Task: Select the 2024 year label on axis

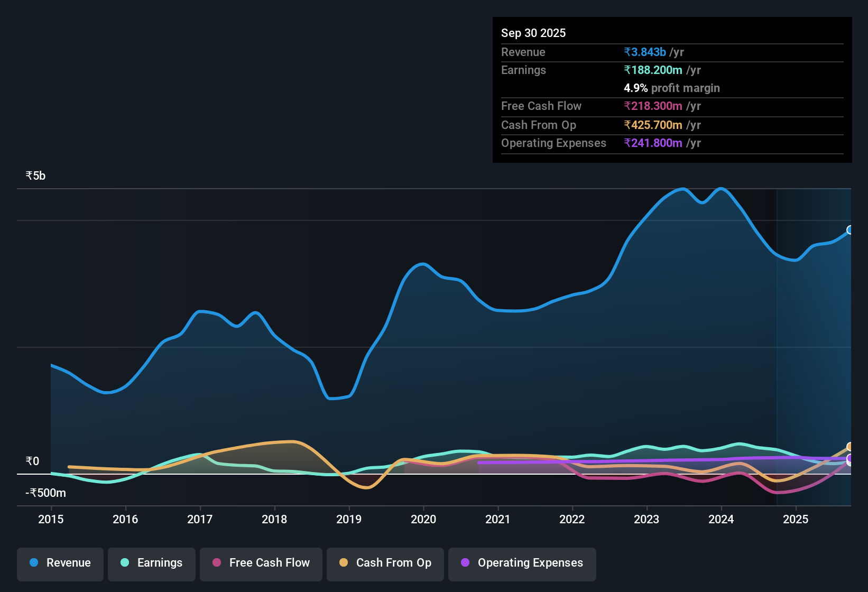Action: (x=721, y=520)
